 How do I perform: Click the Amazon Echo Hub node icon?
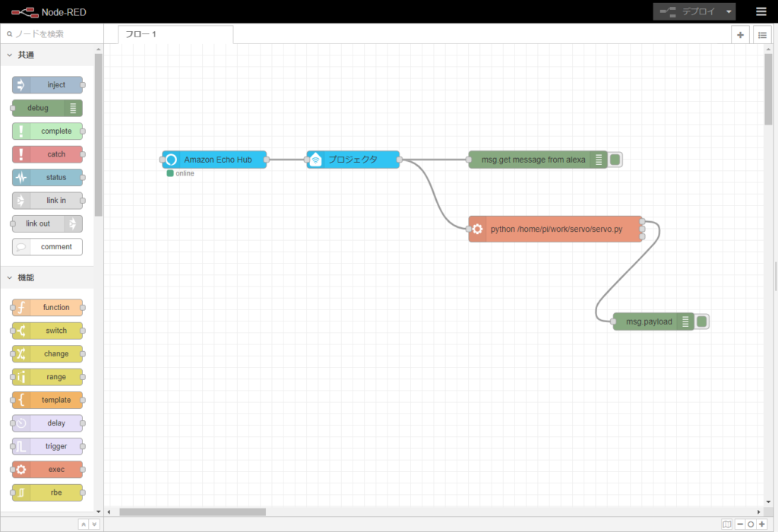click(171, 160)
